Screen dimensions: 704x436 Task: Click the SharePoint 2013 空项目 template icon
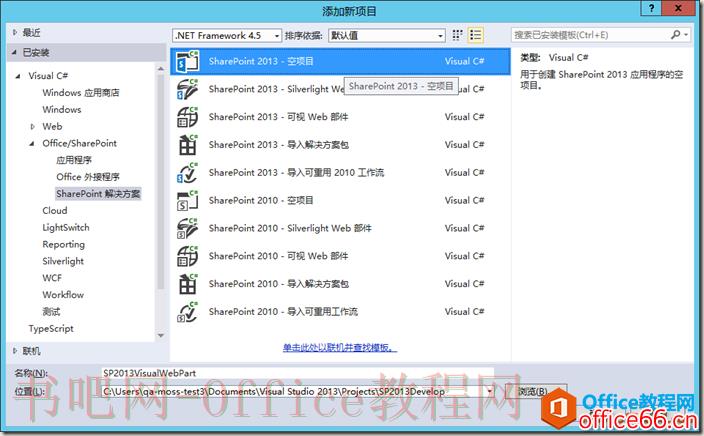tap(188, 61)
